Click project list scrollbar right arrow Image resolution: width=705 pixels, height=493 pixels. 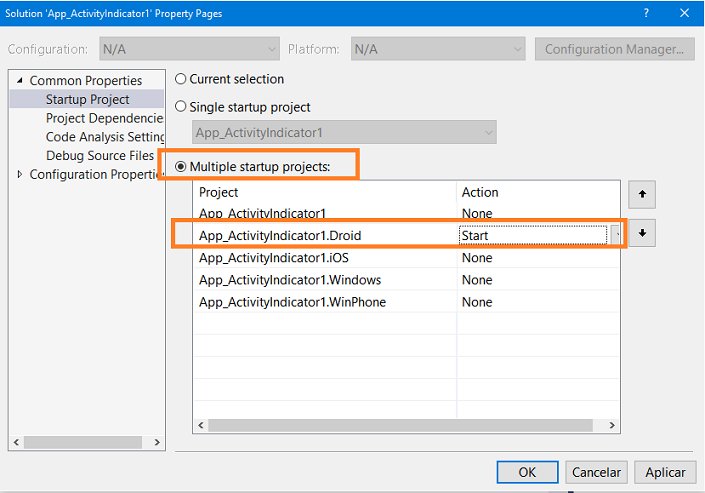point(612,425)
